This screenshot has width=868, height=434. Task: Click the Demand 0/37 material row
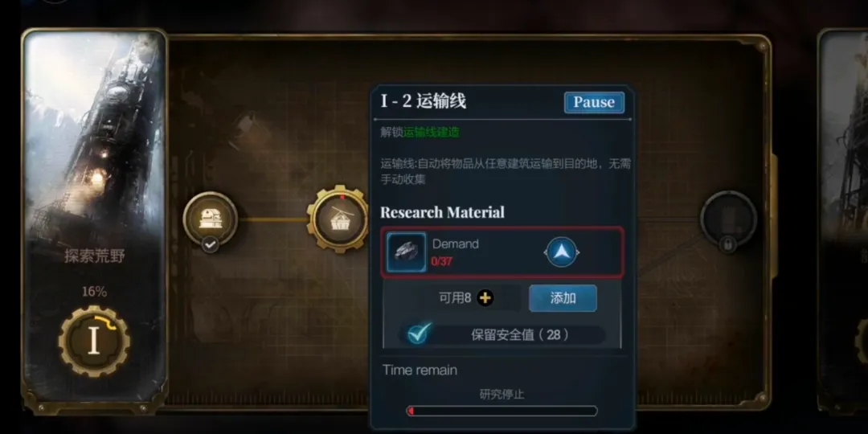502,252
